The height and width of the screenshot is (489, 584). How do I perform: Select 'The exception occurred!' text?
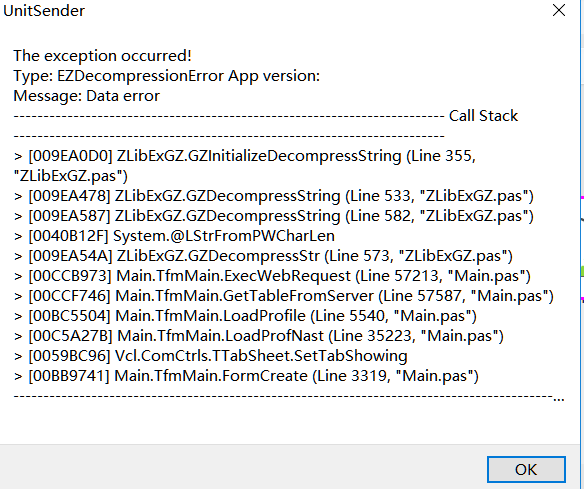pos(102,56)
